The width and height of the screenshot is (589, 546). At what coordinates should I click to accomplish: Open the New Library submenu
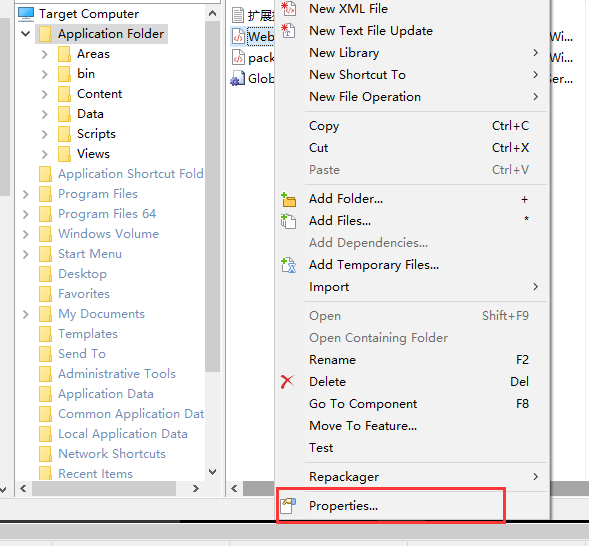click(x=412, y=53)
